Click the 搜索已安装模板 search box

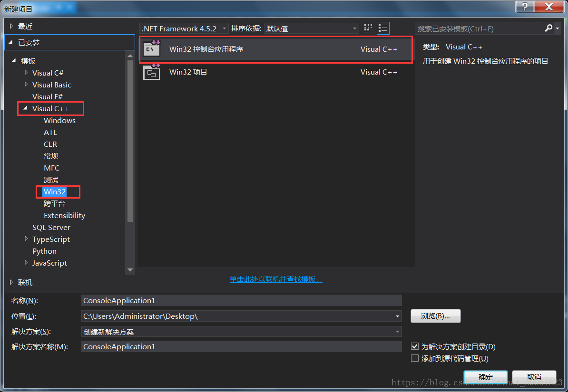[480, 28]
